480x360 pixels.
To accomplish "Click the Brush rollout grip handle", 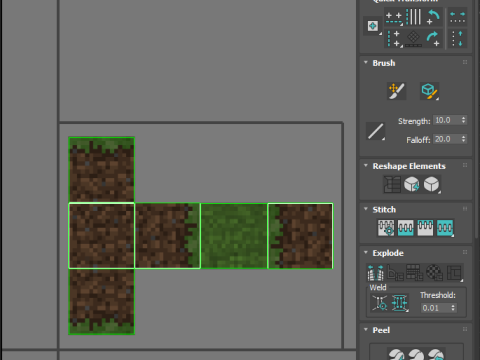I will (465, 62).
